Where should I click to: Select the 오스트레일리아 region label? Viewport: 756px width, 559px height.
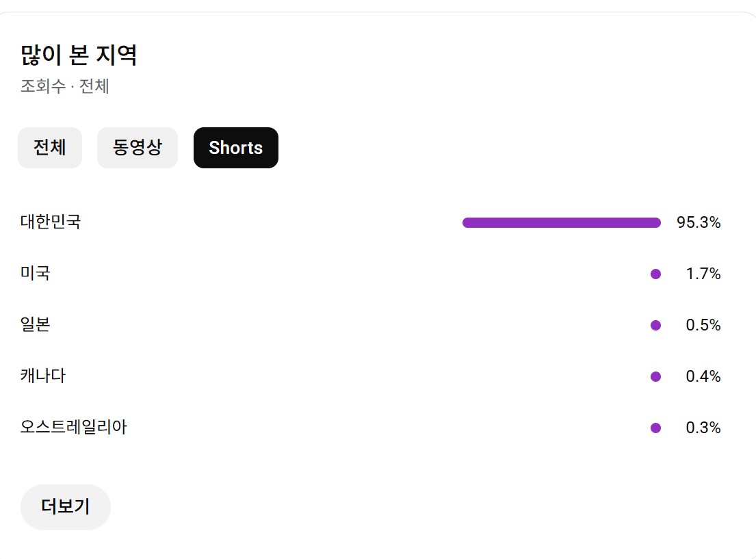coord(74,428)
